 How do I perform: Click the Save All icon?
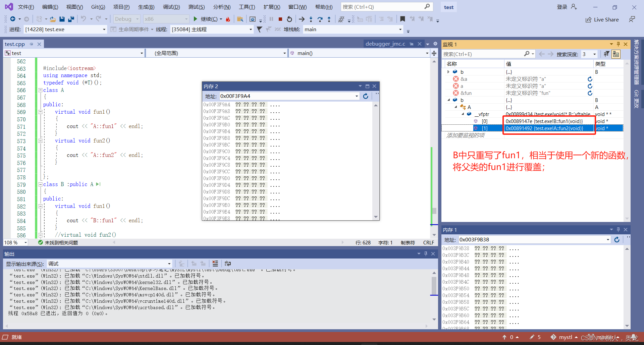pyautogui.click(x=71, y=19)
